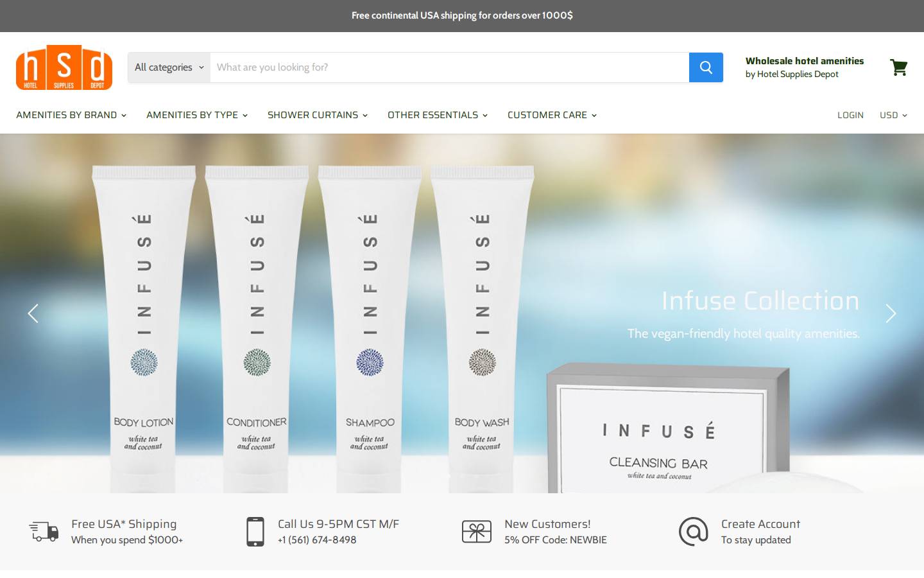This screenshot has width=924, height=578.
Task: Click 'When you spend $1000+' text
Action: tap(127, 540)
